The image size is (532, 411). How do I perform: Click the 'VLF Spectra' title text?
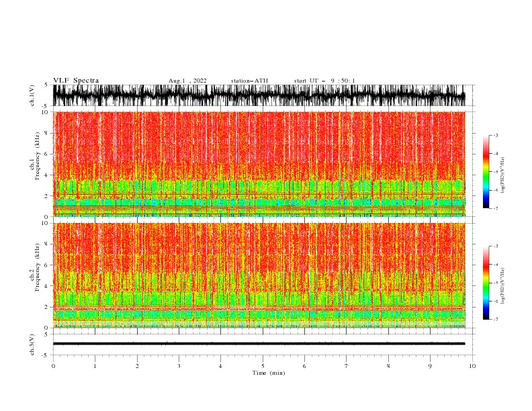click(x=76, y=81)
